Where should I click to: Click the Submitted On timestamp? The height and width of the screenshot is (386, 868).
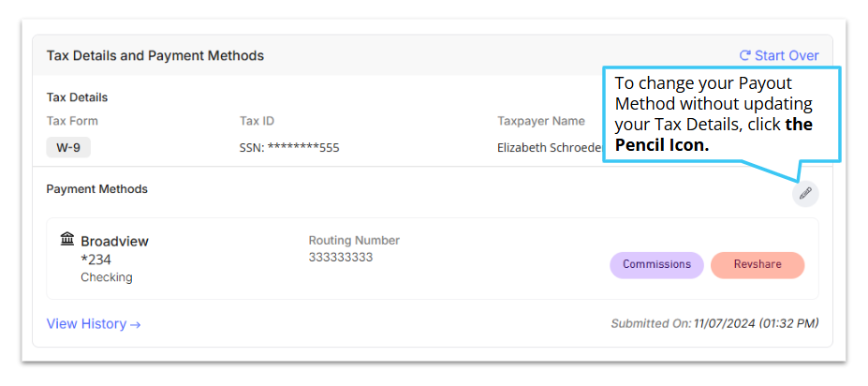tap(714, 323)
